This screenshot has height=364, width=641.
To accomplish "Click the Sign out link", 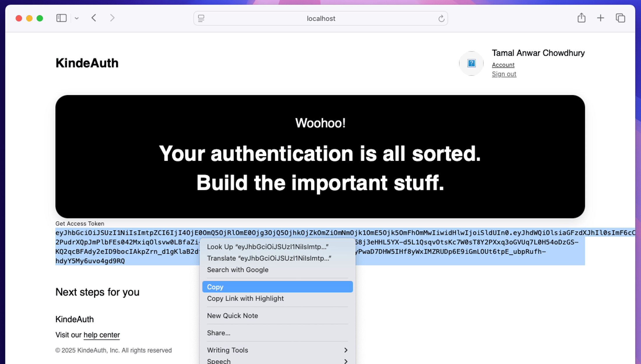I will pos(504,74).
